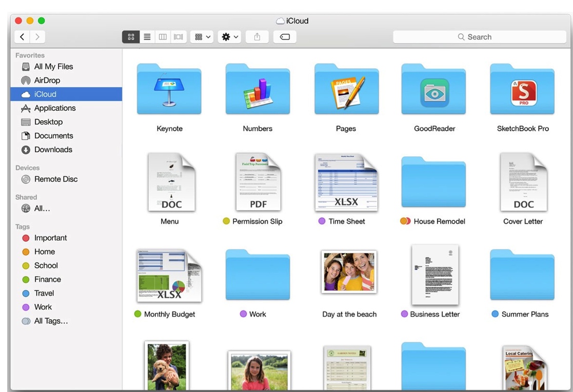Click the "Tags" sidebar heading

[x=22, y=226]
